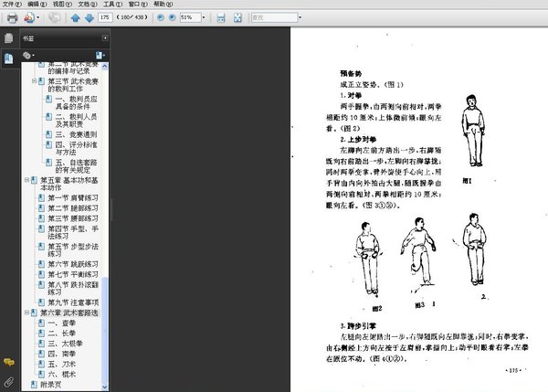Click the bookmark panel scrollbar thumb
Screen dimensions: 548x392
(105, 330)
